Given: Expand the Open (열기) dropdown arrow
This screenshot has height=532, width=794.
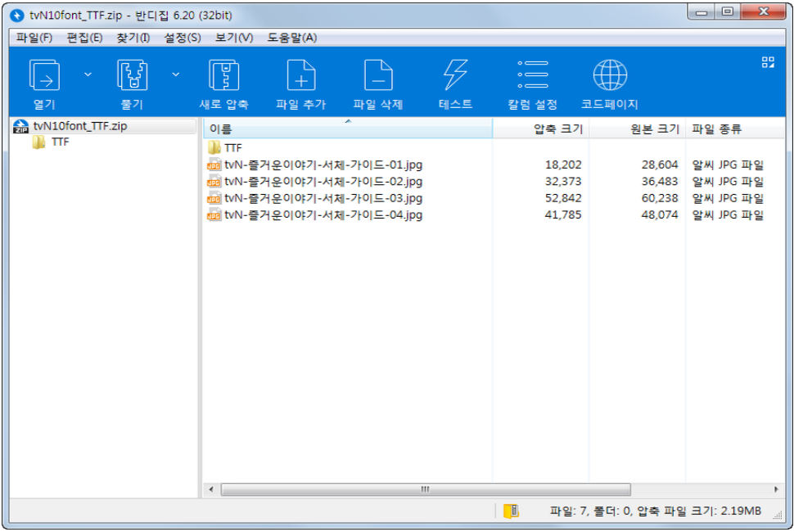Looking at the screenshot, I should [88, 74].
